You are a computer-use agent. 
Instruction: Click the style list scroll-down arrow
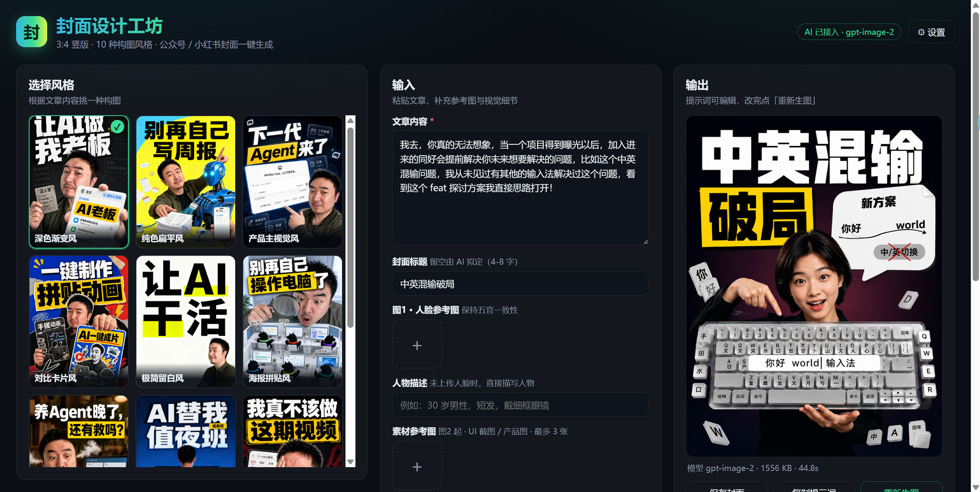coord(350,462)
